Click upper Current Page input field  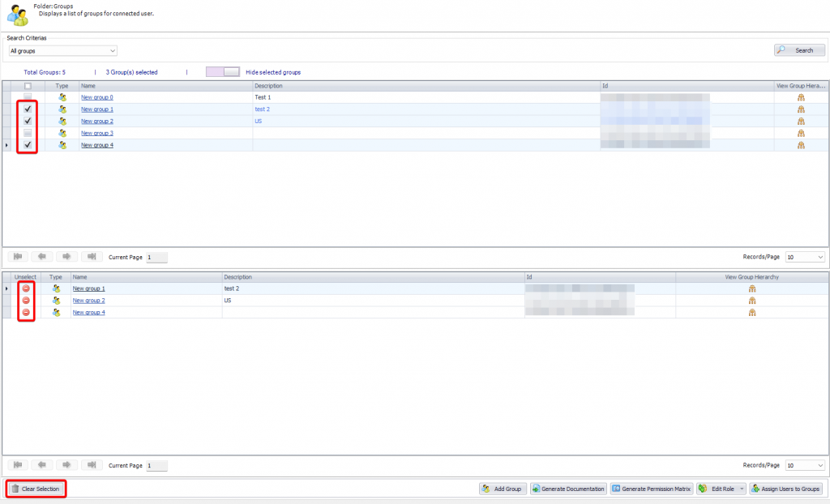pyautogui.click(x=156, y=257)
